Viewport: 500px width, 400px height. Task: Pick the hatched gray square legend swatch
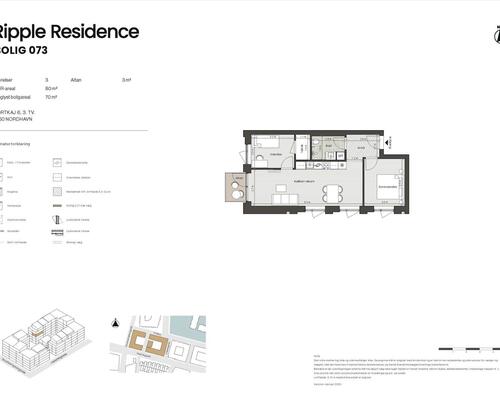57,191
